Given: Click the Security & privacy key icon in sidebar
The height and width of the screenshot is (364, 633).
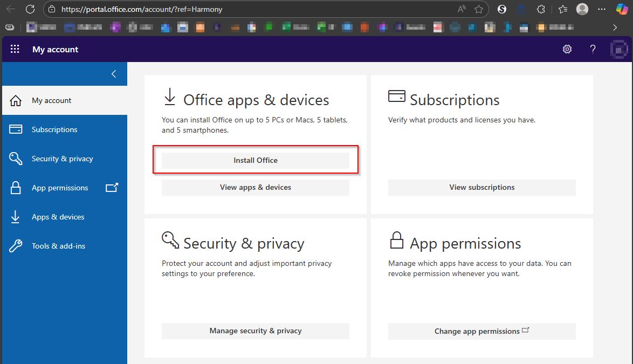Looking at the screenshot, I should tap(16, 159).
